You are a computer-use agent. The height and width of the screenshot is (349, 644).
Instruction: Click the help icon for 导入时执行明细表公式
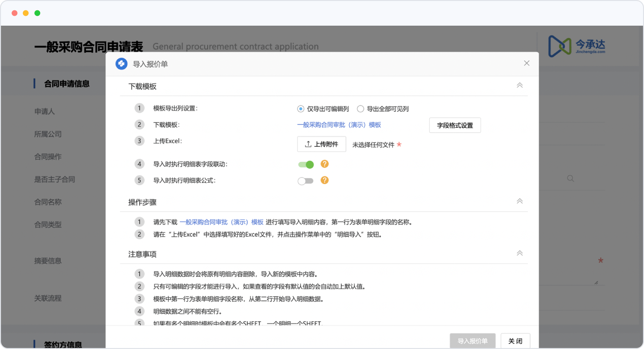pyautogui.click(x=325, y=180)
